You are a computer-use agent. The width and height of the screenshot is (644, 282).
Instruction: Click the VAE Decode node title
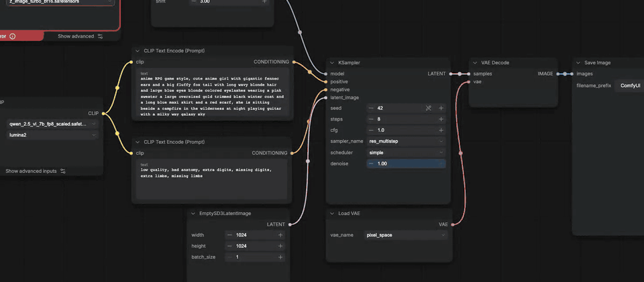495,63
